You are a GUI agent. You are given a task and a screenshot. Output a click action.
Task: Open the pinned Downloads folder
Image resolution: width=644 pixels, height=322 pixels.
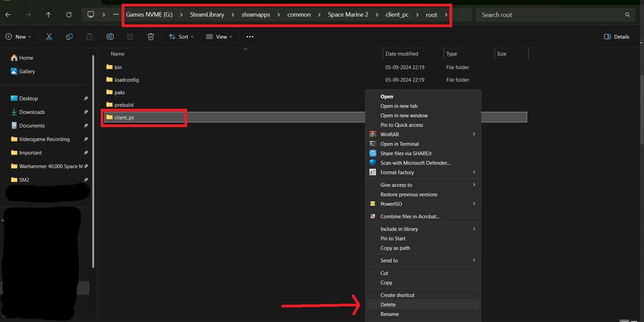click(28, 112)
